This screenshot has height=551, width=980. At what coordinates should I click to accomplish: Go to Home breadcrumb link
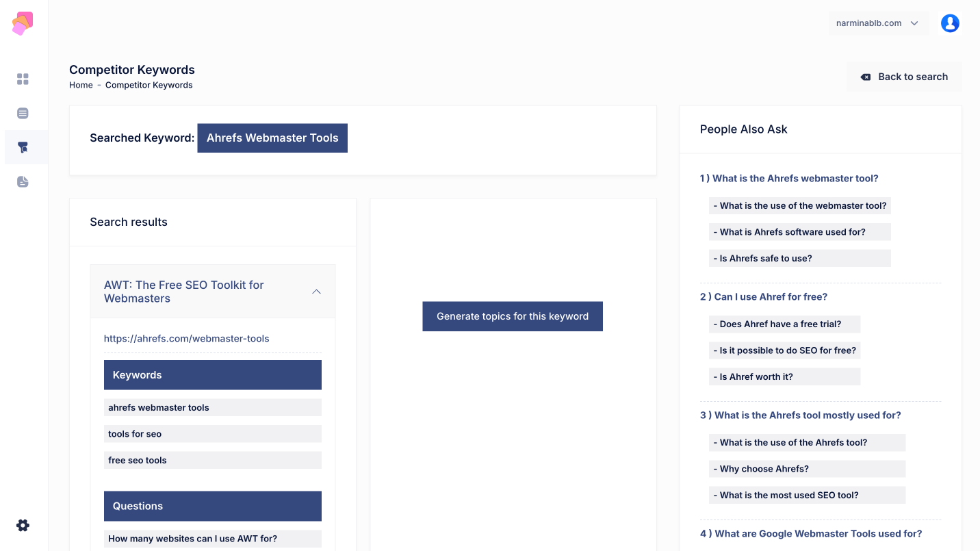coord(81,86)
